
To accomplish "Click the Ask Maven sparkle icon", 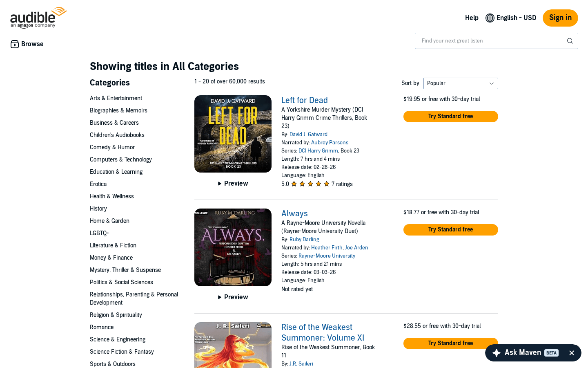I will pos(496,352).
